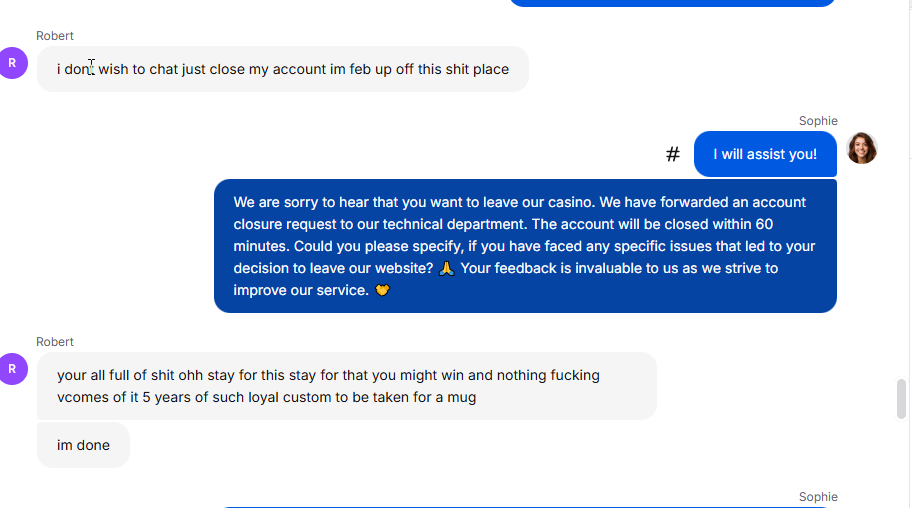
Task: Click the text "60 minutes" in Sophie's closure reply
Action: [x=504, y=235]
